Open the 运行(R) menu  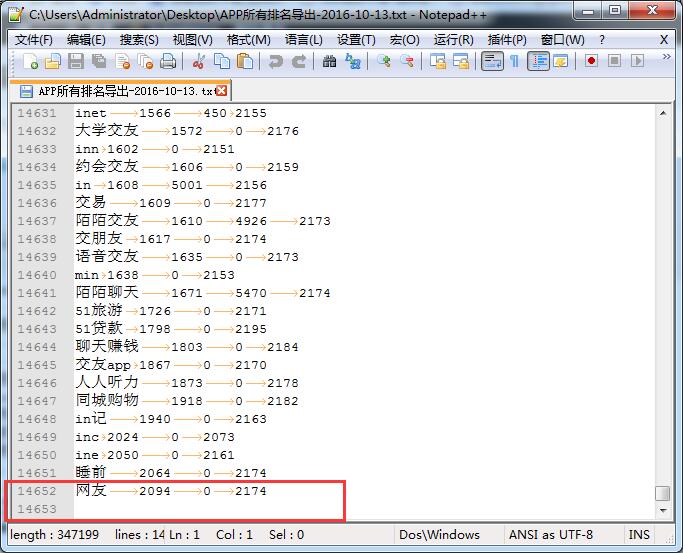[453, 40]
